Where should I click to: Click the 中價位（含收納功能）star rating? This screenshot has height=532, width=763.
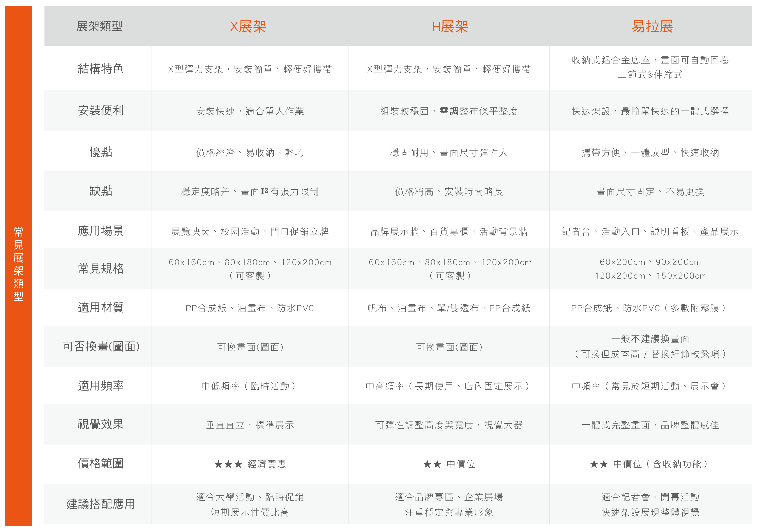(650, 464)
